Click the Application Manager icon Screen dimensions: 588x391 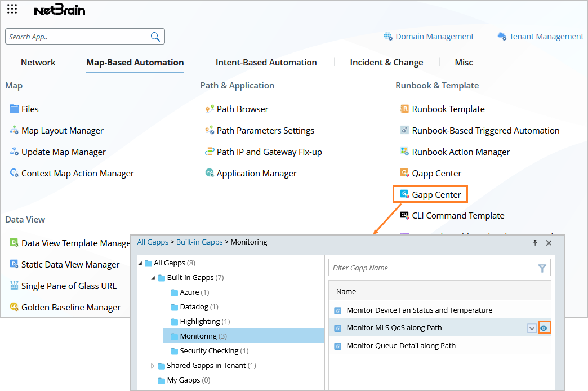click(x=210, y=173)
